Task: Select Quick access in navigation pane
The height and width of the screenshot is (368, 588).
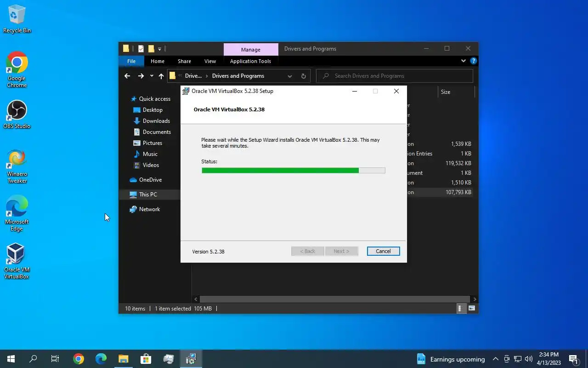Action: pos(155,99)
